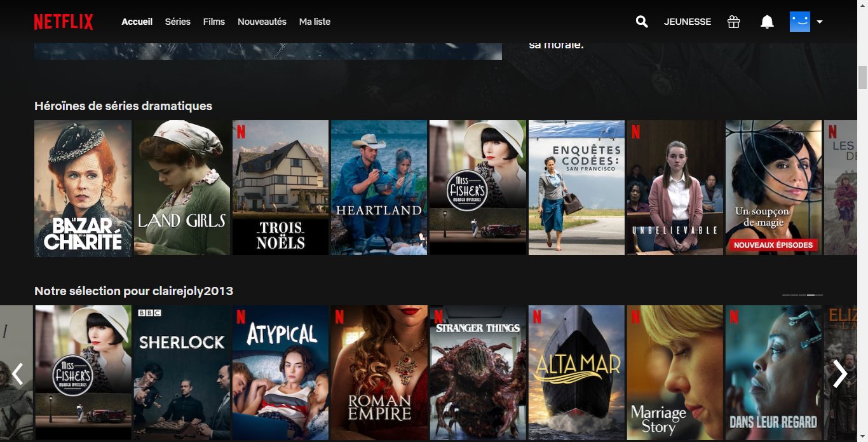
Task: Open the Séries menu item
Action: tap(177, 22)
